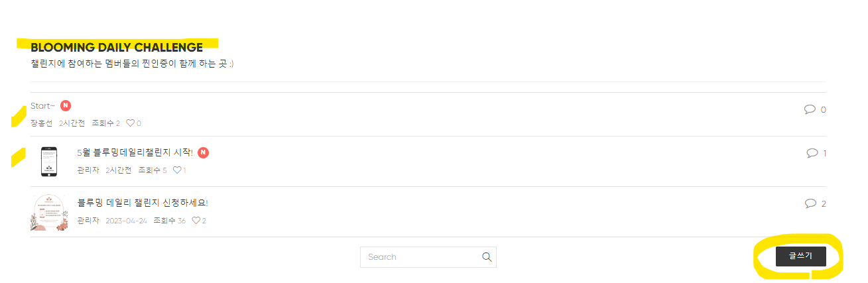The width and height of the screenshot is (868, 283).
Task: Click heart icon on Start~ post
Action: [130, 123]
